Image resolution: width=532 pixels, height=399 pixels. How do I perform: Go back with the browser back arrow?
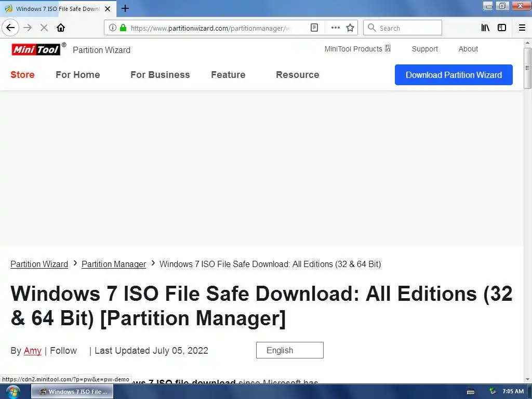10,28
